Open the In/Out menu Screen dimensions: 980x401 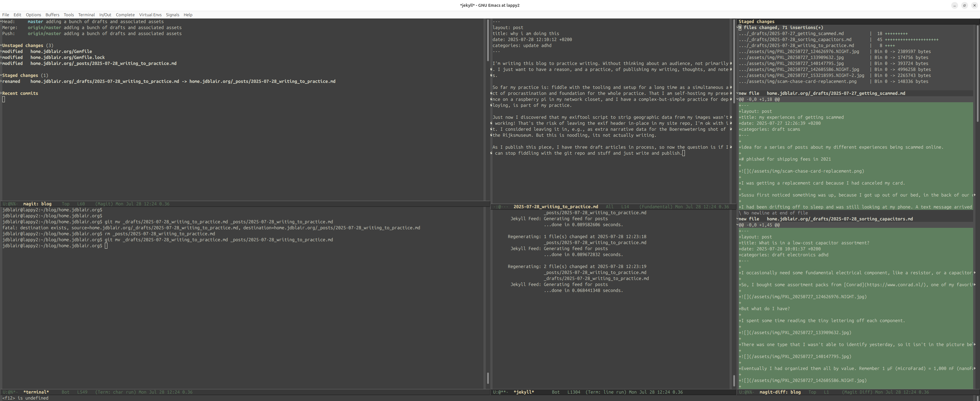point(105,15)
